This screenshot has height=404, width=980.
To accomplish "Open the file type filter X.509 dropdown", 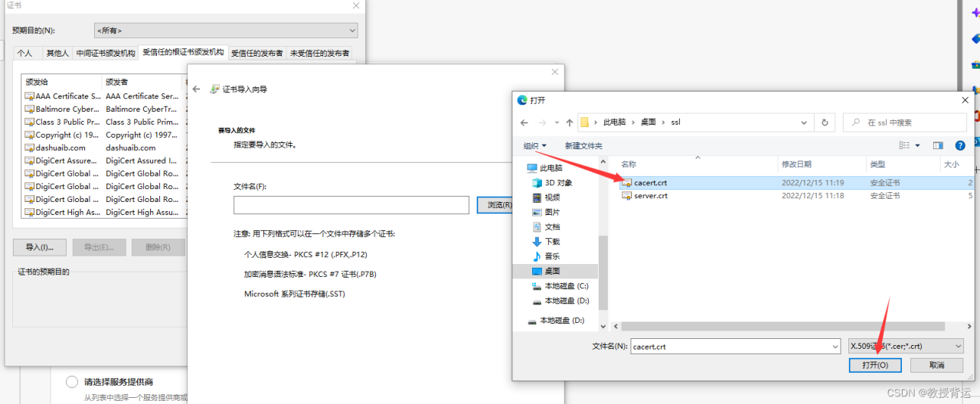I will pos(906,347).
